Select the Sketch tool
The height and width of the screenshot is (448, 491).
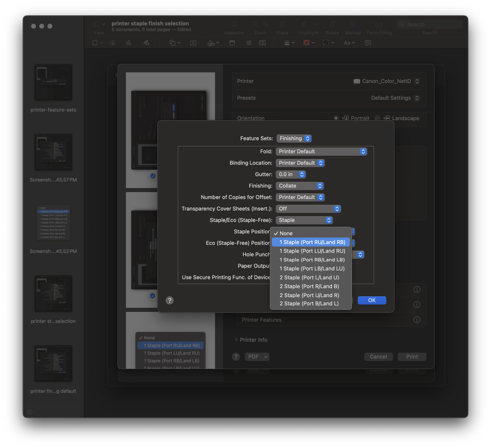pyautogui.click(x=128, y=43)
